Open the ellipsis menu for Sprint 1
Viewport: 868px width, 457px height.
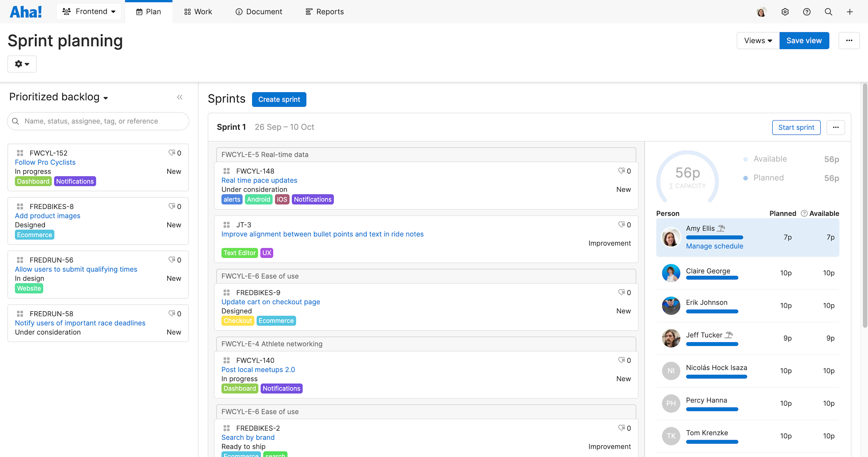point(836,127)
